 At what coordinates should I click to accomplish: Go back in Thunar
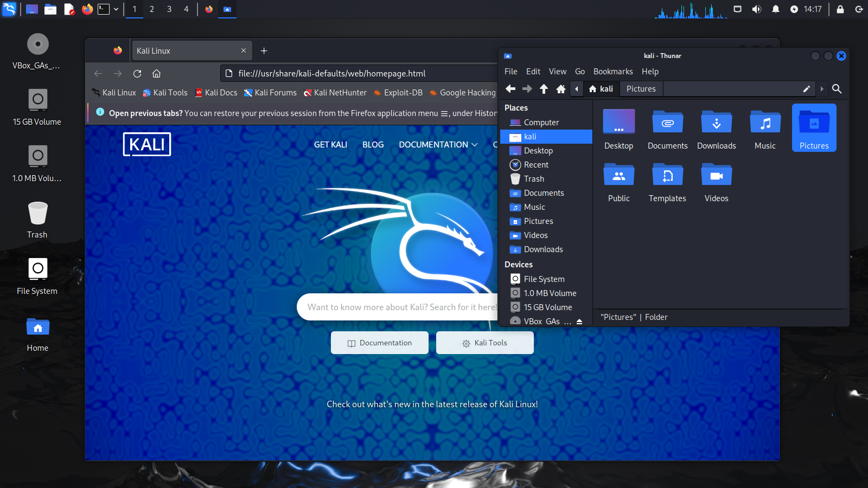click(510, 89)
